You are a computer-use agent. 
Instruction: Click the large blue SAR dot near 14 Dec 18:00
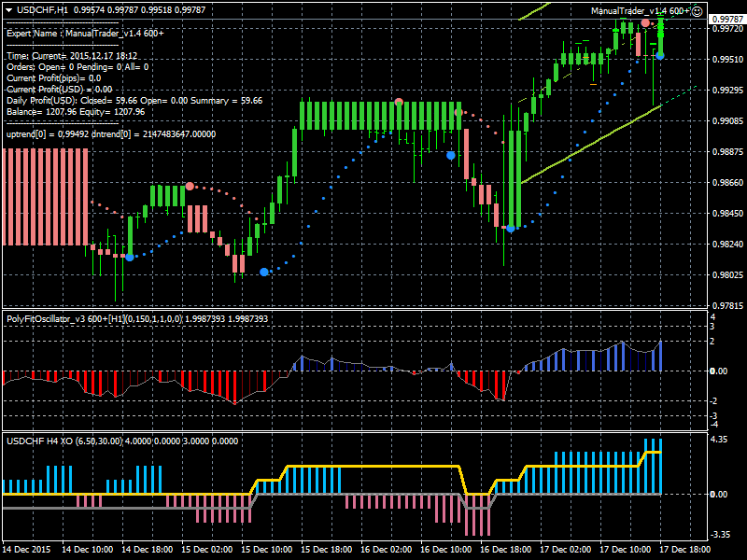130,257
